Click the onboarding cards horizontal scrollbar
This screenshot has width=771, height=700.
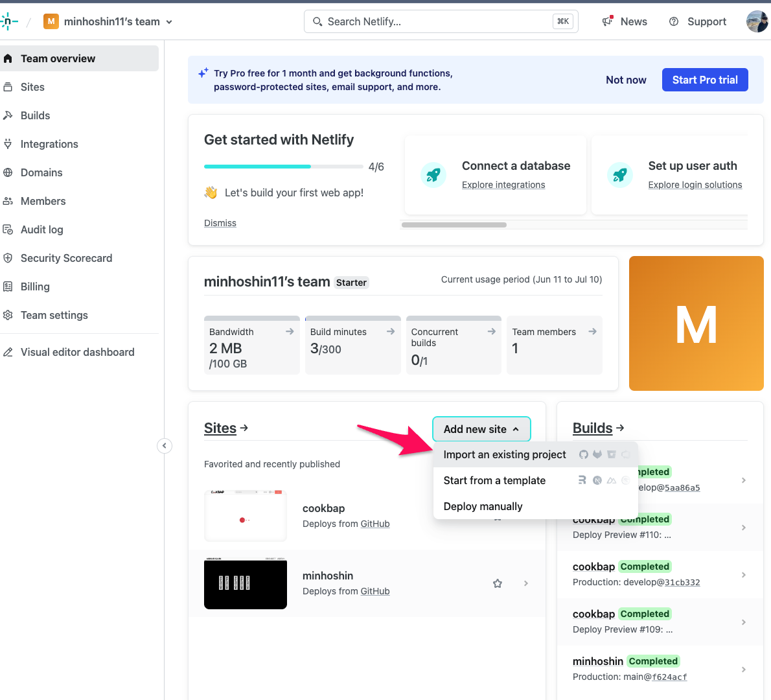click(454, 225)
